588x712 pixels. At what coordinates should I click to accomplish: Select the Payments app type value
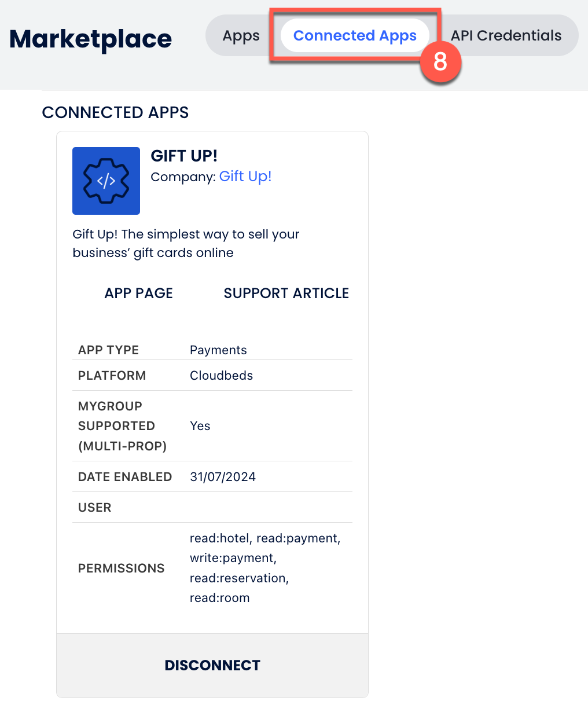218,350
